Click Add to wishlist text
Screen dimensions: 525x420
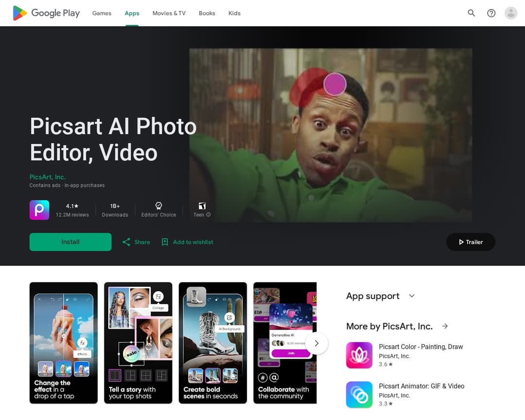[193, 242]
